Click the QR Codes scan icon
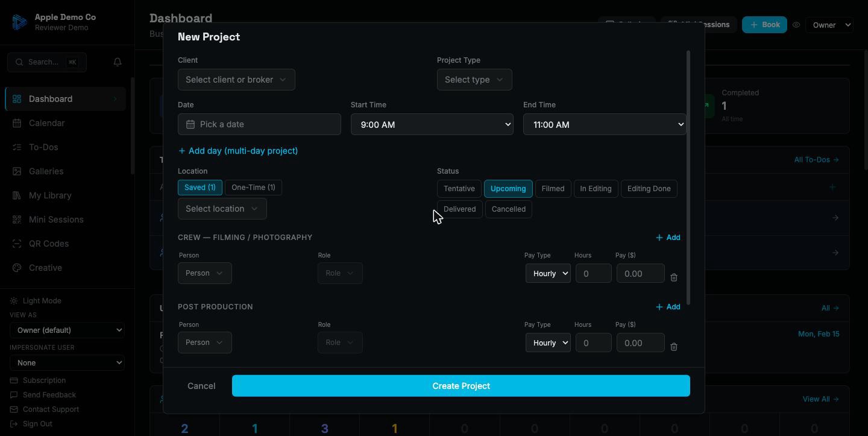The image size is (868, 436). click(x=17, y=244)
